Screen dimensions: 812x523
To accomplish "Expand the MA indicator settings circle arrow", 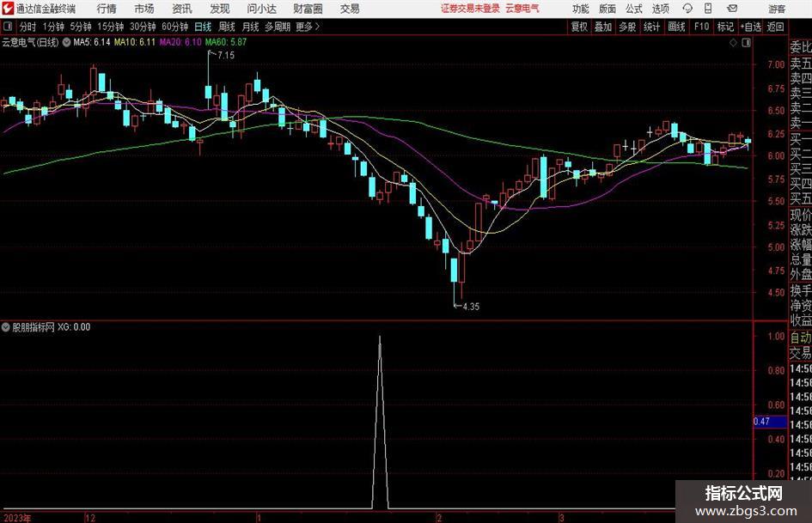I will coord(66,42).
